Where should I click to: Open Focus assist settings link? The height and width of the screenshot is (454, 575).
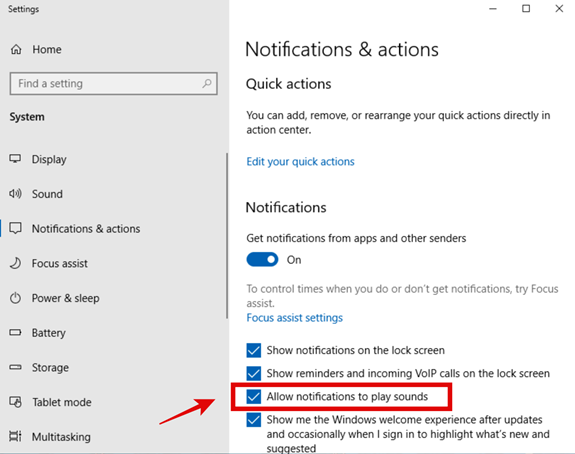294,318
